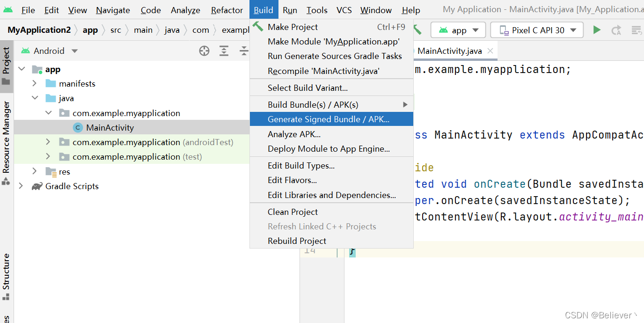Screen dimensions: 644x323
Task: Open the Edit menu
Action: 51,10
